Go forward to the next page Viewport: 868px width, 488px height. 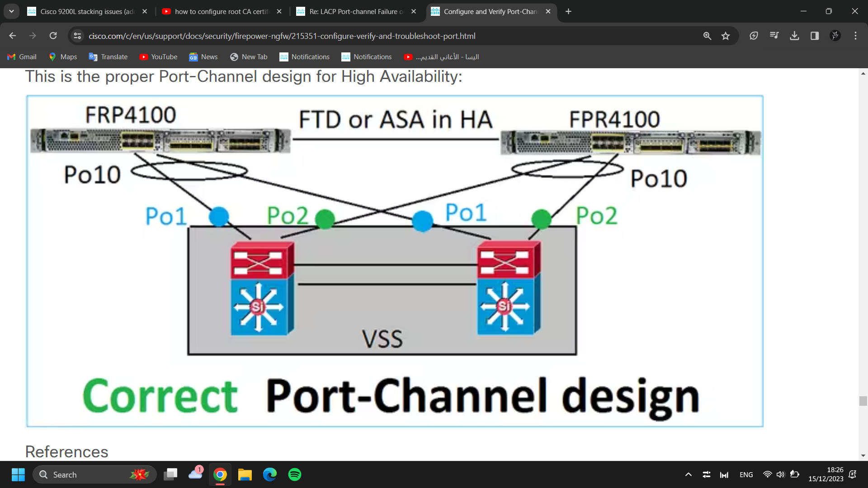(x=33, y=36)
